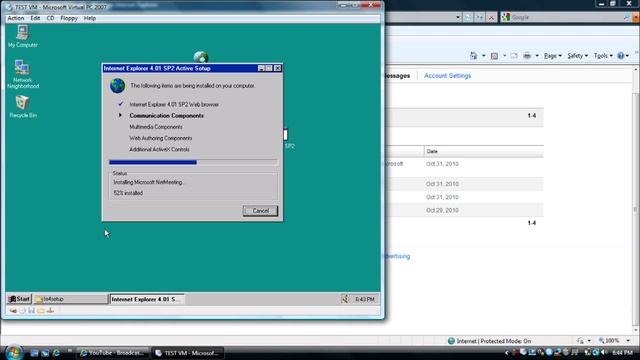Open the Page dropdown menu
Screen dimensions: 640x360
point(553,56)
